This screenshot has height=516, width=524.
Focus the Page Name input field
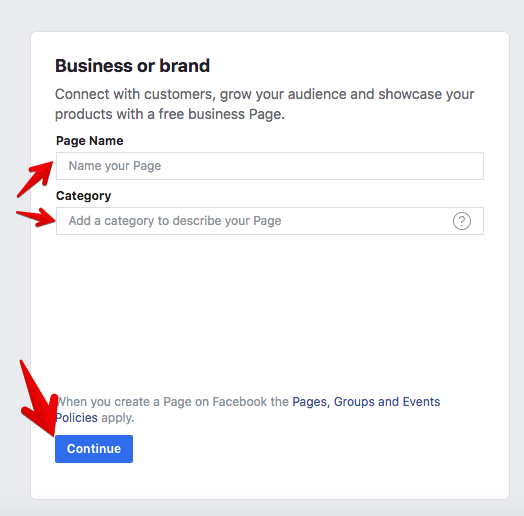coord(270,166)
